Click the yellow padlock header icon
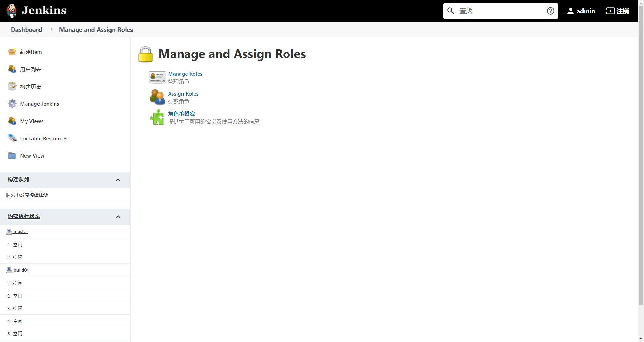This screenshot has height=342, width=644. (145, 54)
